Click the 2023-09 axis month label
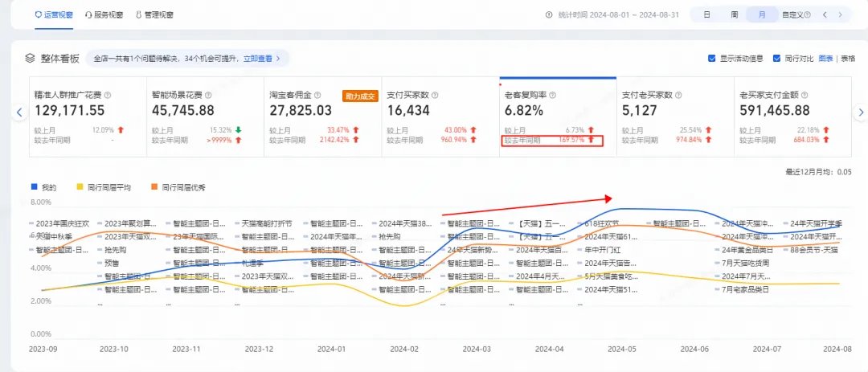Image resolution: width=868 pixels, height=372 pixels. pos(43,350)
